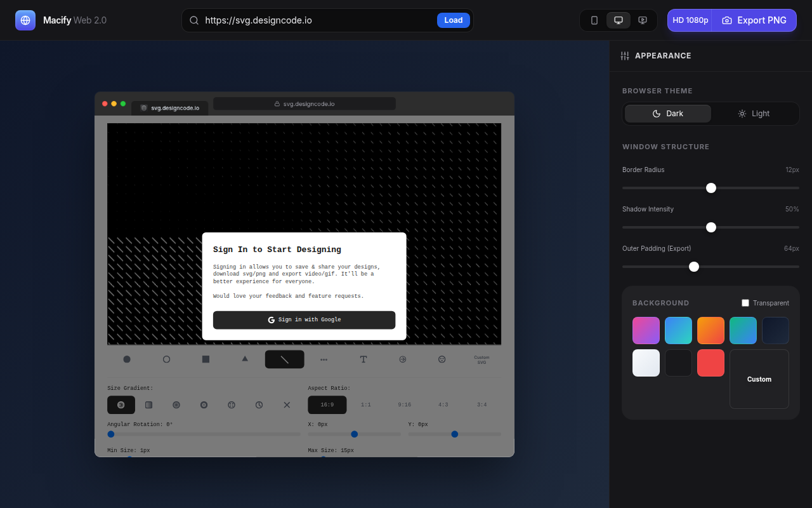Open the HD 1080p resolution selector

pyautogui.click(x=690, y=20)
